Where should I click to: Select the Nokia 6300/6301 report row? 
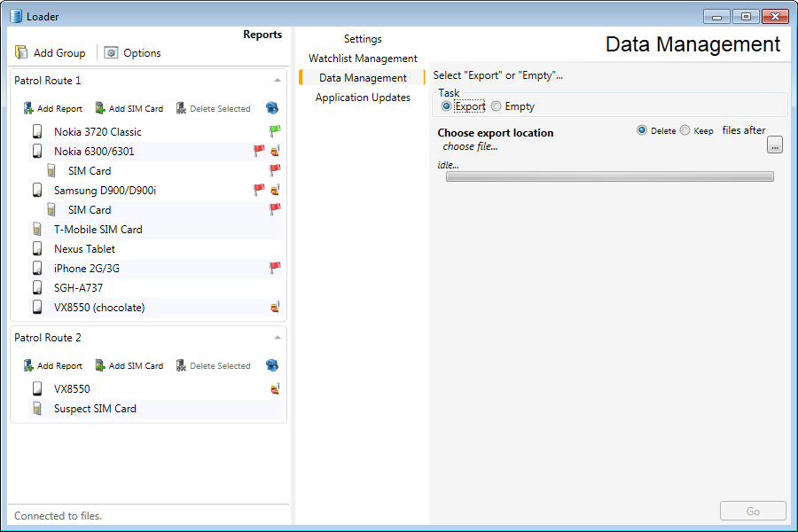[x=156, y=152]
